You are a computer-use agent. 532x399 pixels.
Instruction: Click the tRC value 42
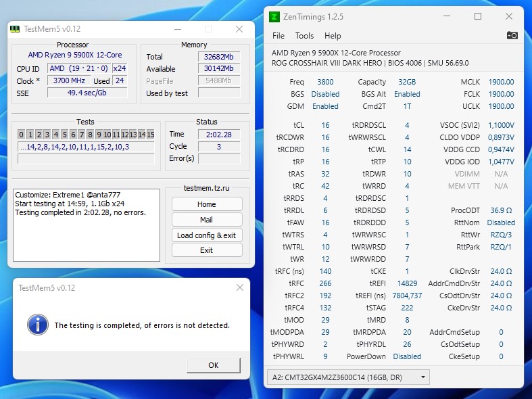click(325, 186)
